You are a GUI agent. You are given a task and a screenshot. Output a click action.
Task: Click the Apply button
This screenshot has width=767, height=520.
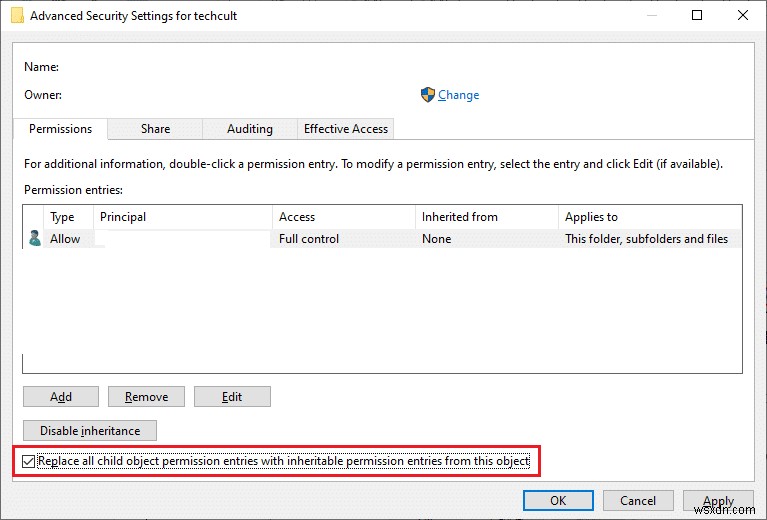point(718,501)
